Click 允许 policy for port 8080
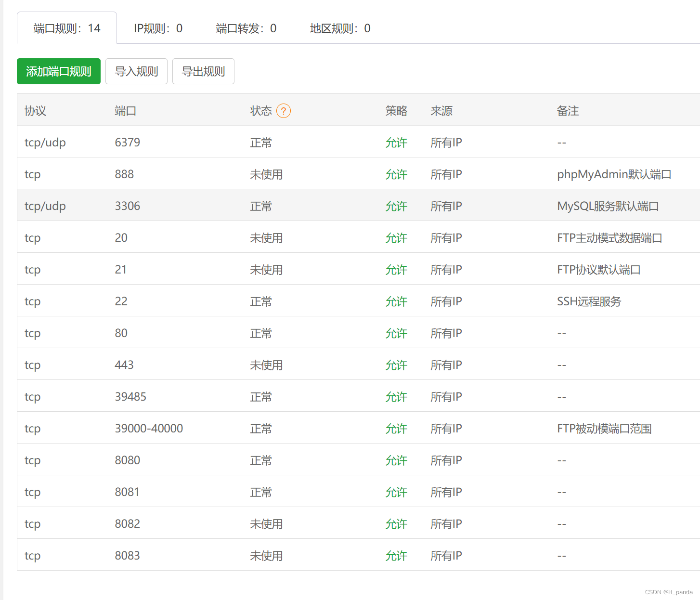The height and width of the screenshot is (600, 700). [396, 460]
